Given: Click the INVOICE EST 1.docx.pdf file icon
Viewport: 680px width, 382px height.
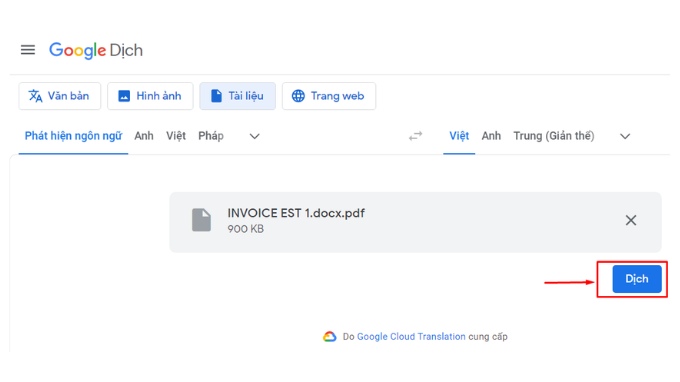Looking at the screenshot, I should [201, 220].
